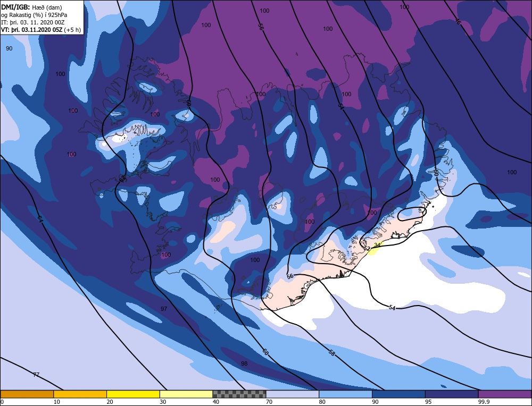Click the legend tick label '0'
Image resolution: width=532 pixels, height=406 pixels.
pyautogui.click(x=2, y=402)
